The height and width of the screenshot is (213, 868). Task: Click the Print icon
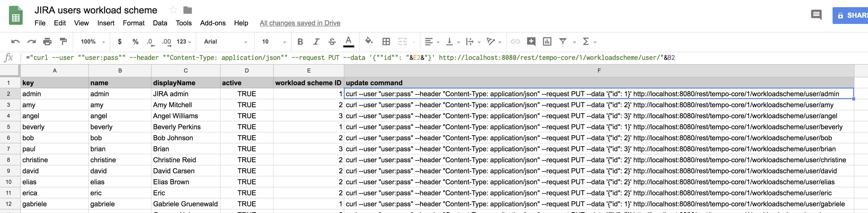coord(47,42)
